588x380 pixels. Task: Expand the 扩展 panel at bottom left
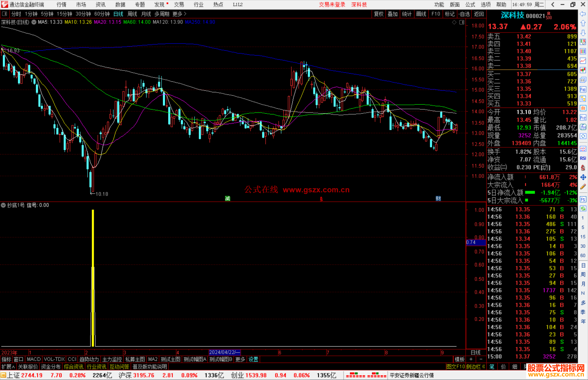click(8, 367)
